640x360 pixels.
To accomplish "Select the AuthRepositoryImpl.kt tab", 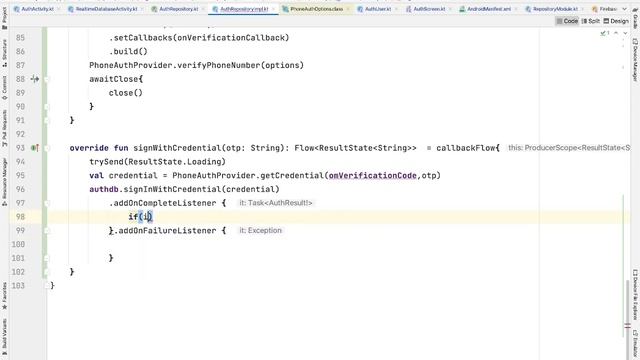I will tap(244, 9).
